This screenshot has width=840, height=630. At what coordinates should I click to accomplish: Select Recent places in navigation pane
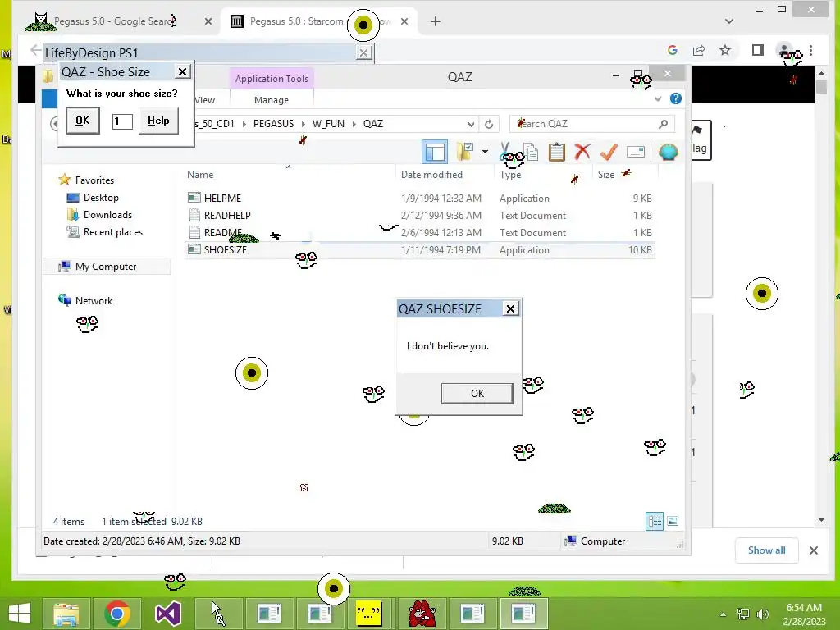coord(113,232)
